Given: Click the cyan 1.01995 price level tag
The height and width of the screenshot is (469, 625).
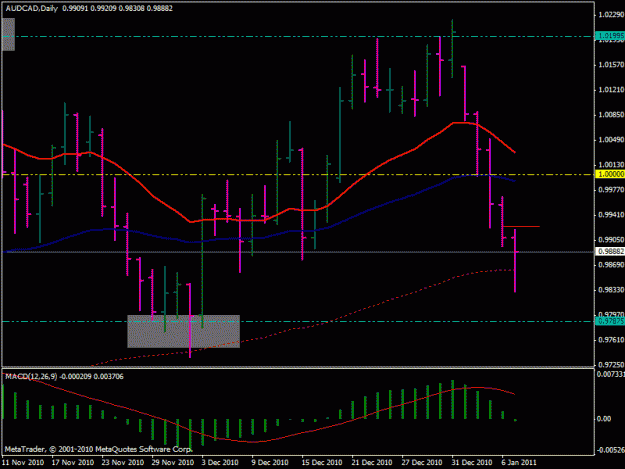Looking at the screenshot, I should (x=610, y=36).
